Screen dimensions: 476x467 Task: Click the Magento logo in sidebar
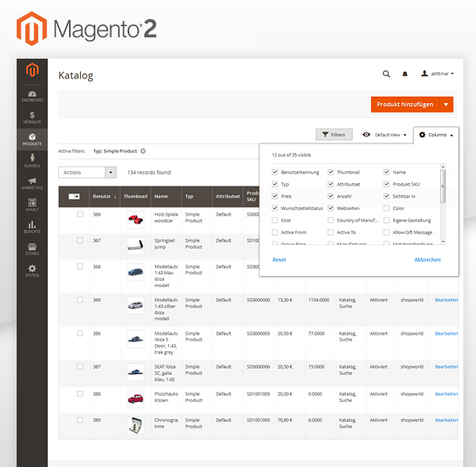pyautogui.click(x=33, y=70)
